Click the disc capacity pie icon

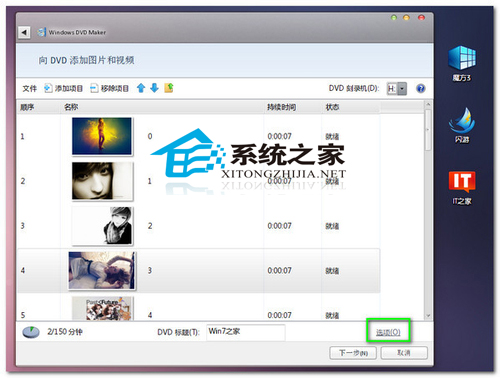click(31, 332)
